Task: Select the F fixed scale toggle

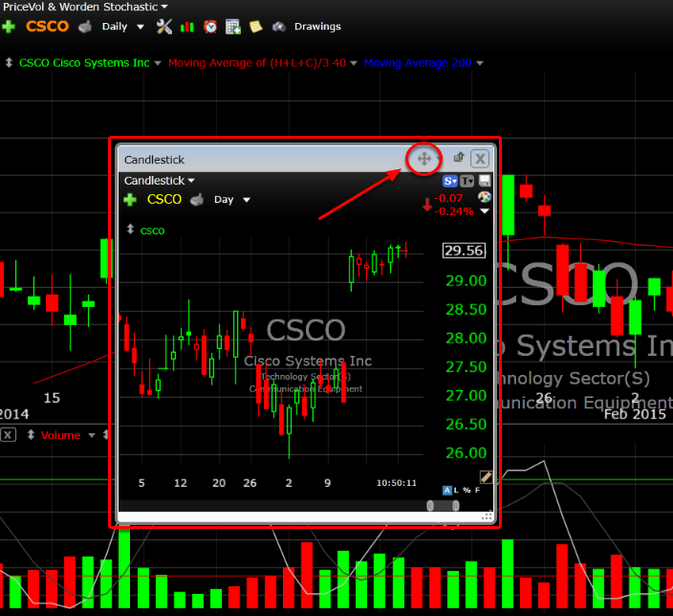Action: coord(477,490)
